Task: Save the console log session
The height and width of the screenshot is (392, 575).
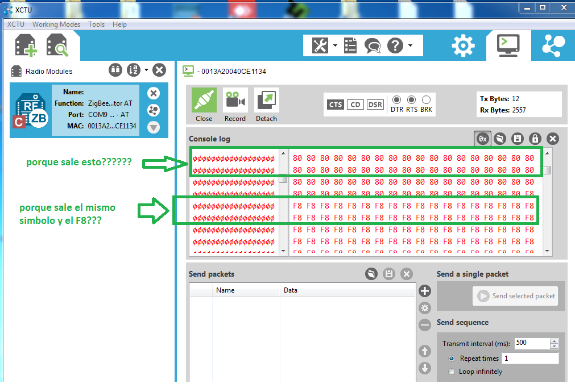Action: click(x=518, y=139)
